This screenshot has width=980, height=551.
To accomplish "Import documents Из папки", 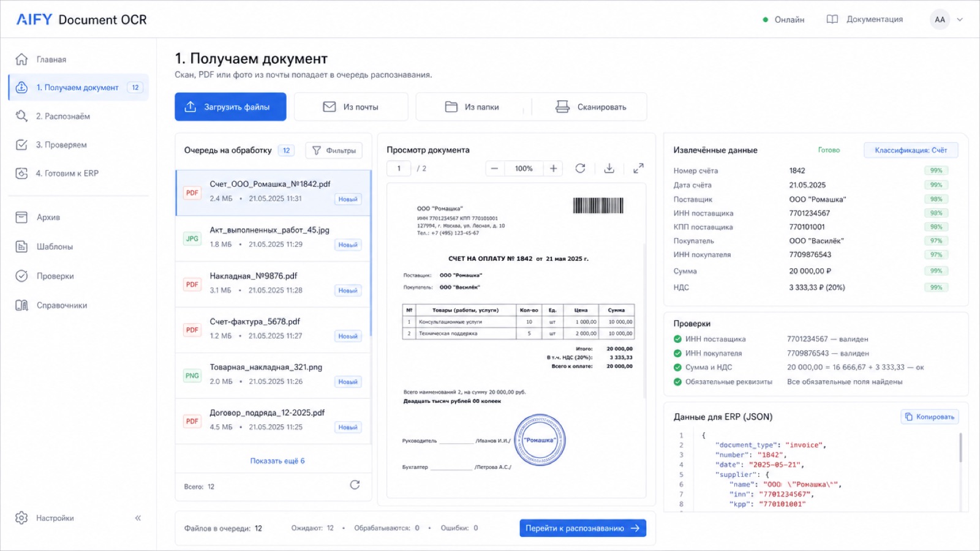I will [473, 107].
